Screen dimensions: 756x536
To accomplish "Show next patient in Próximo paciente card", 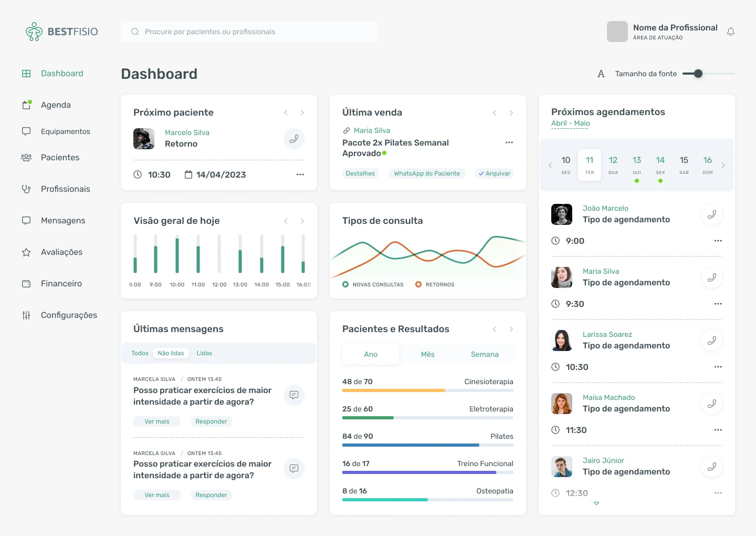I will coord(302,112).
